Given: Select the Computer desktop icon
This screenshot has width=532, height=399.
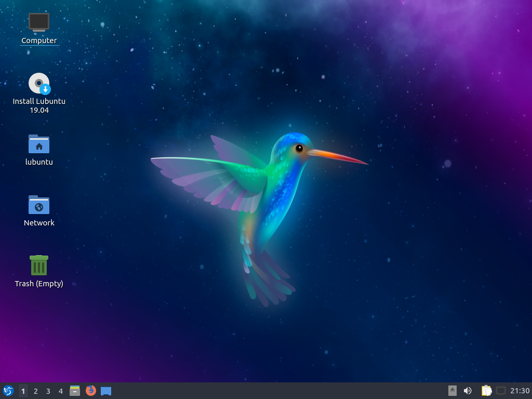Looking at the screenshot, I should point(39,22).
